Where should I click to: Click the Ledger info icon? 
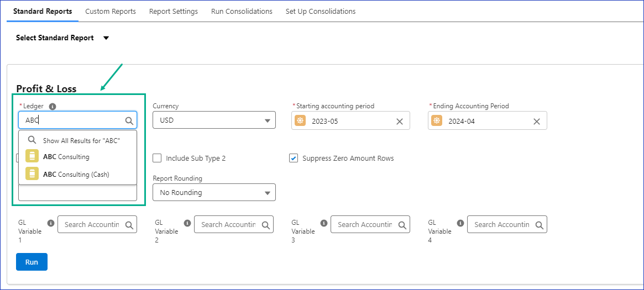pyautogui.click(x=53, y=107)
